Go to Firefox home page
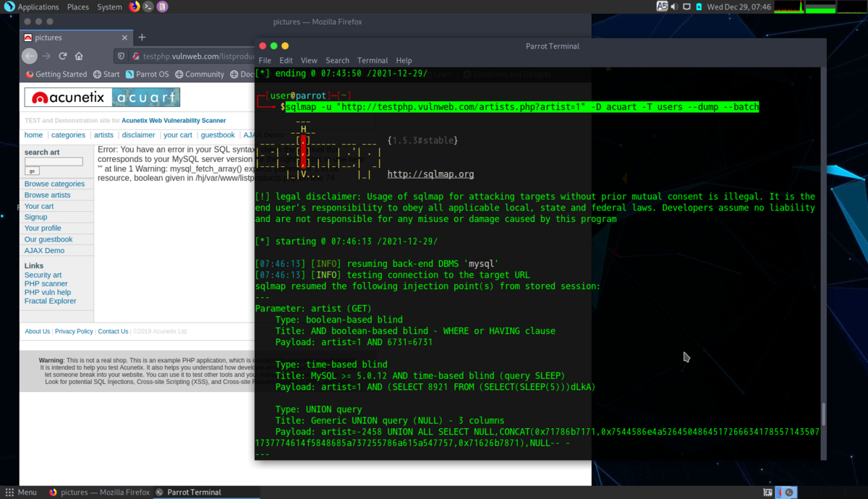 coord(79,56)
